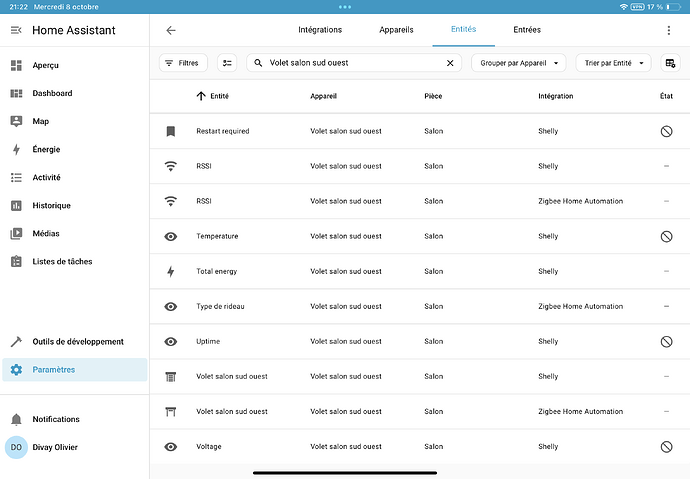Viewport: 690px width, 479px height.
Task: Click the Temperature row eye icon
Action: point(171,236)
